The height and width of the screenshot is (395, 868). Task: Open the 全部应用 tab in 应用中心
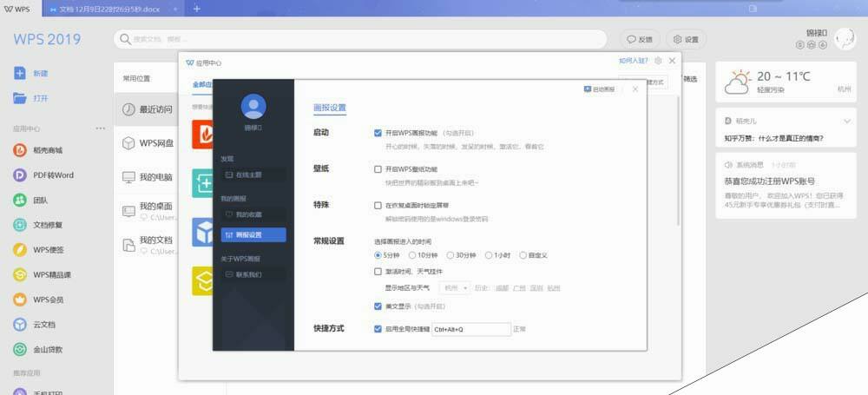click(x=202, y=85)
